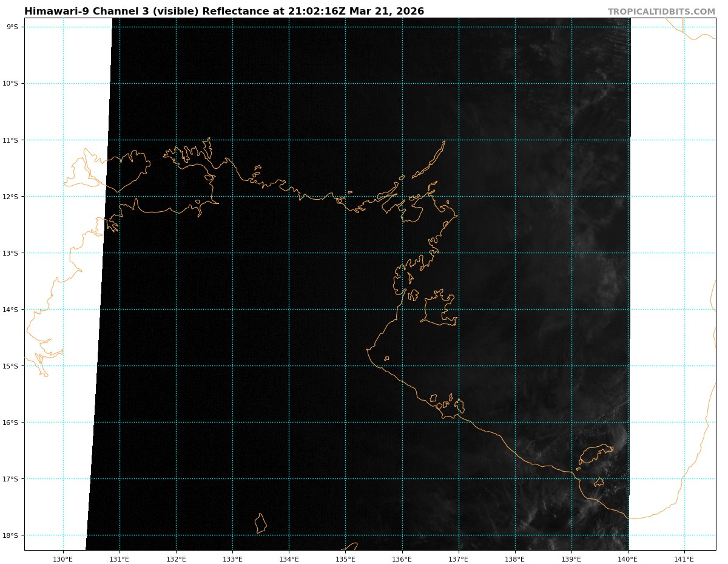Click the 133°E longitude label
Screen dimensions: 728x564
232,559
